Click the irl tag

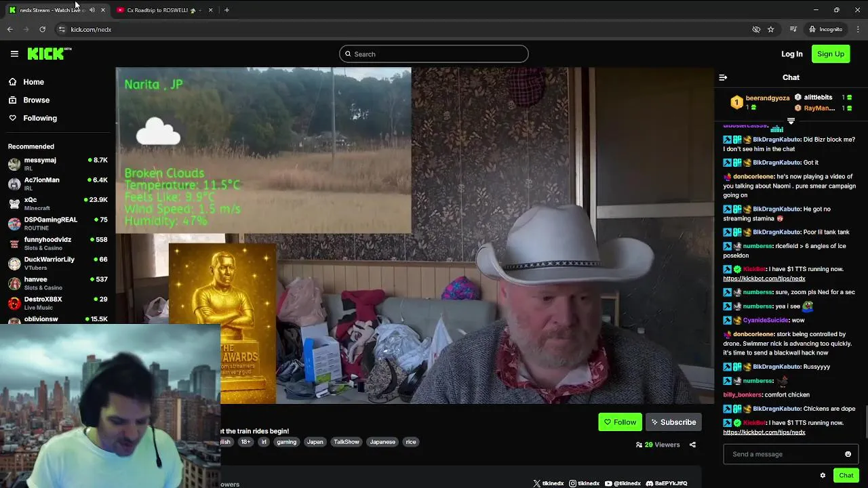tap(264, 442)
